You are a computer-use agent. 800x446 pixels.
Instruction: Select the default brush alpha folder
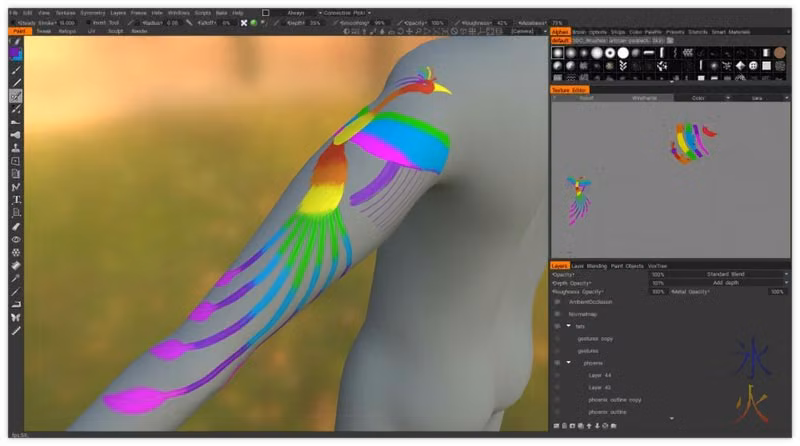click(x=560, y=41)
